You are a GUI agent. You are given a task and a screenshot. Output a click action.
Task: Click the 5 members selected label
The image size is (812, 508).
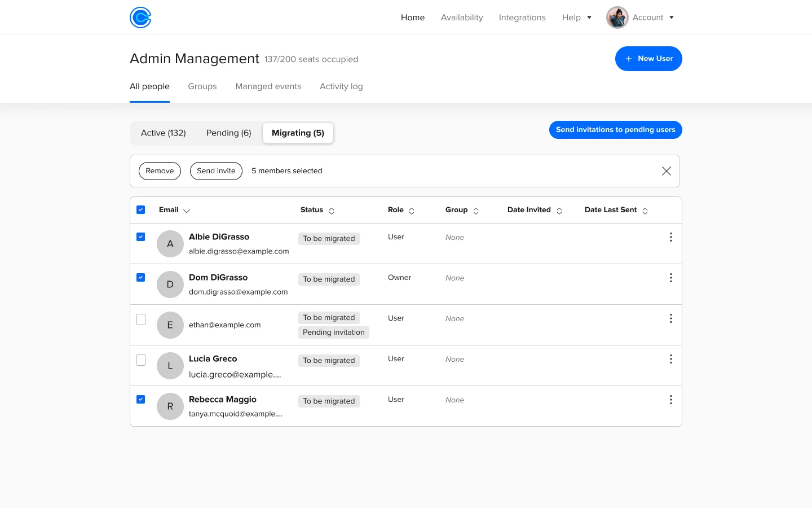coord(287,171)
